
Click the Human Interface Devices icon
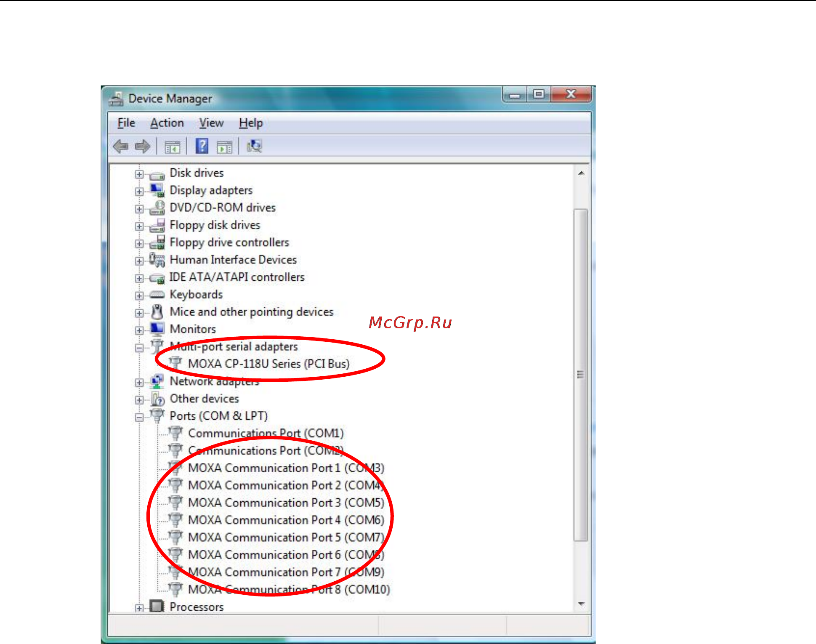click(157, 260)
